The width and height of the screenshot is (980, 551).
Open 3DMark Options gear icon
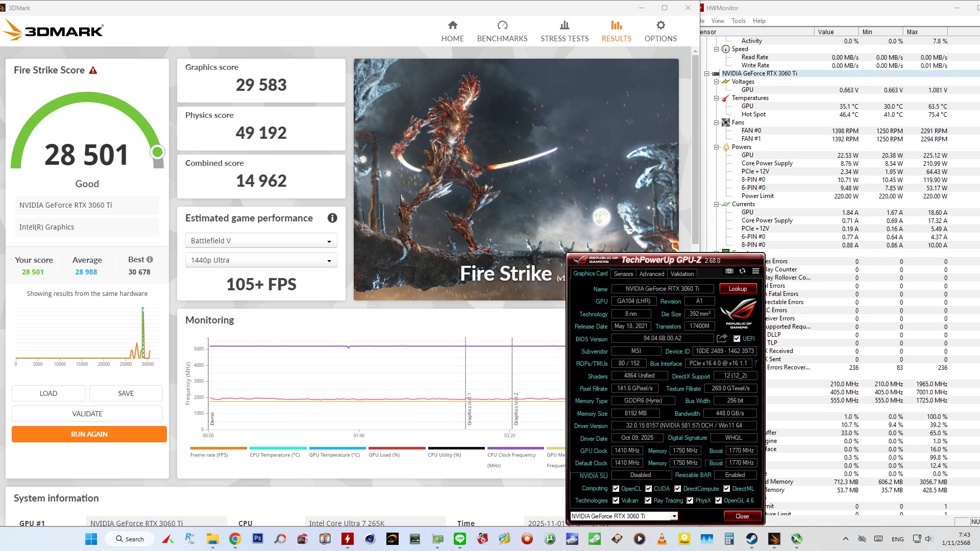pyautogui.click(x=660, y=26)
